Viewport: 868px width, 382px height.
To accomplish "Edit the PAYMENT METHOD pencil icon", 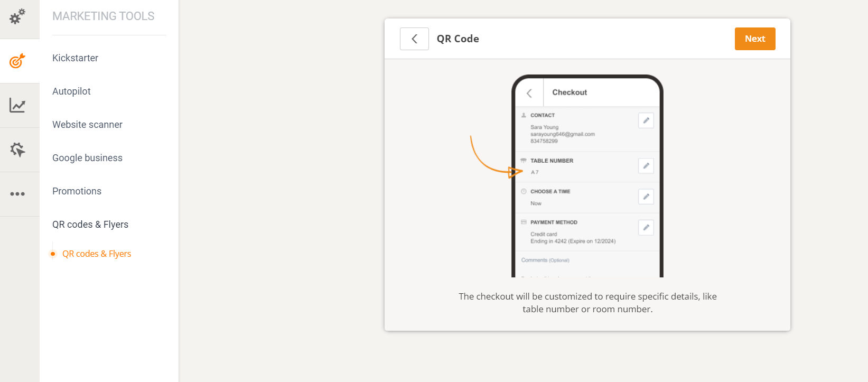I will coord(646,227).
